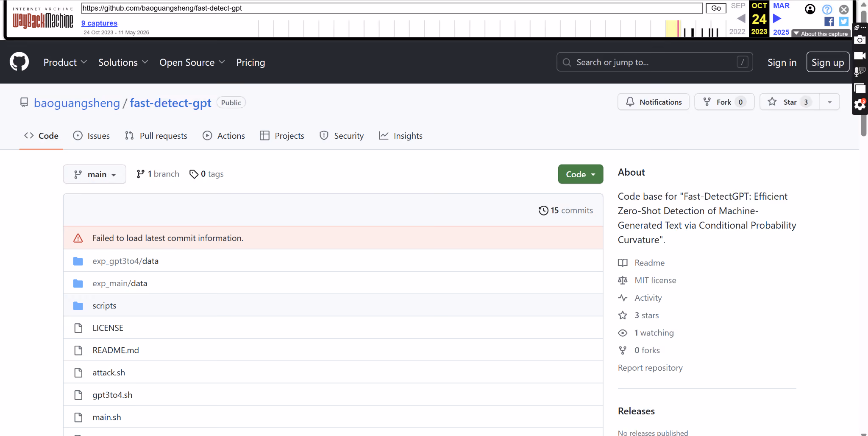This screenshot has height=436, width=868.
Task: Open fast-detect-gpt repository link
Action: coord(170,103)
